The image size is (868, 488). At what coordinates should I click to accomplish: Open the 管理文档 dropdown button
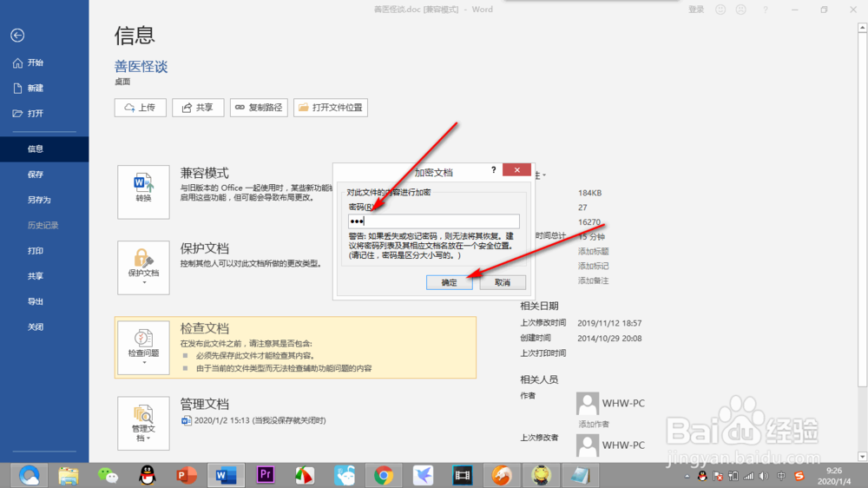tap(143, 423)
